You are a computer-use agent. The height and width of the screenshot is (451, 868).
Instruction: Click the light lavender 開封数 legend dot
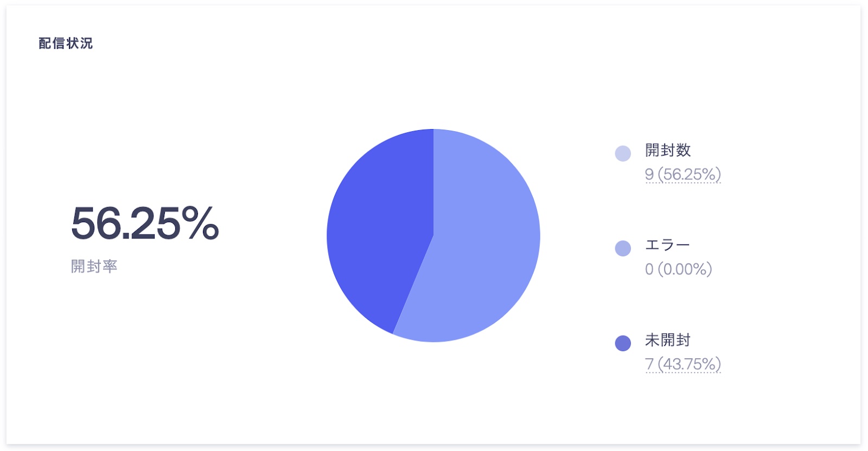623,153
